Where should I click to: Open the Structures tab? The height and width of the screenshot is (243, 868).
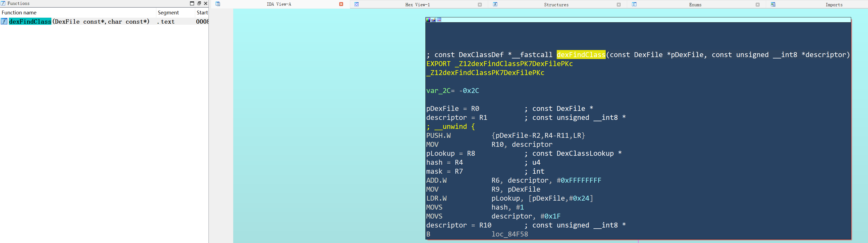coord(556,5)
